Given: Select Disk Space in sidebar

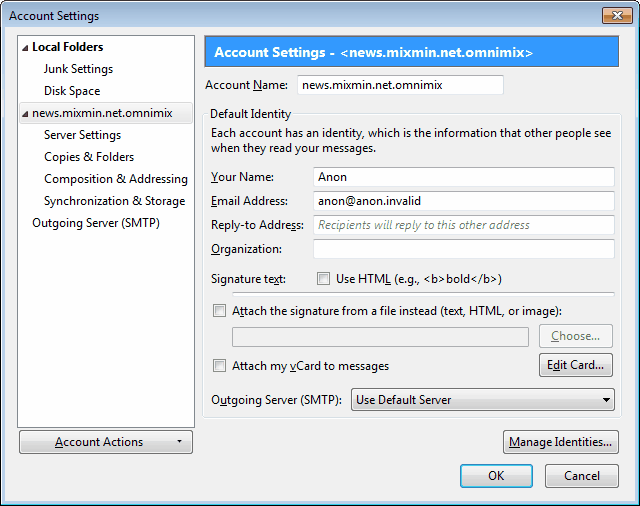Looking at the screenshot, I should [72, 91].
